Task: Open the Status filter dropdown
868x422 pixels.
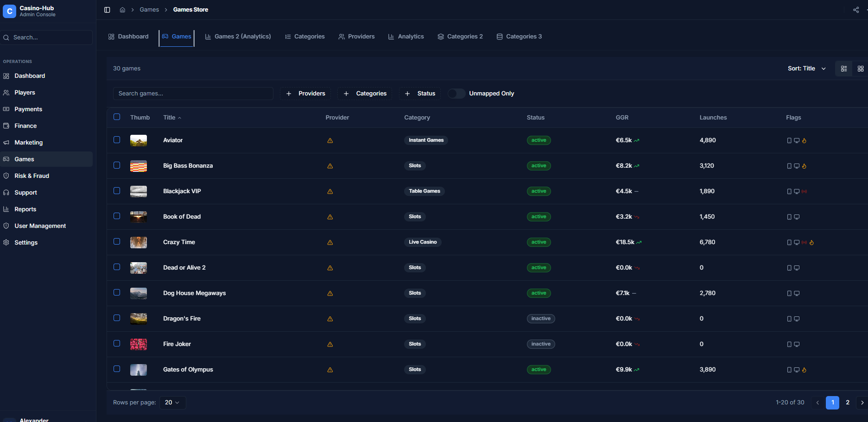Action: point(420,94)
